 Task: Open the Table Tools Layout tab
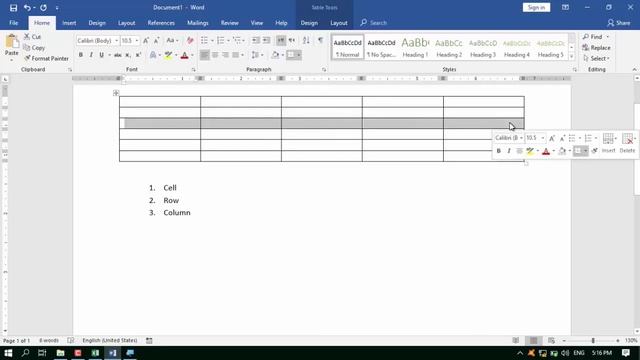339,23
